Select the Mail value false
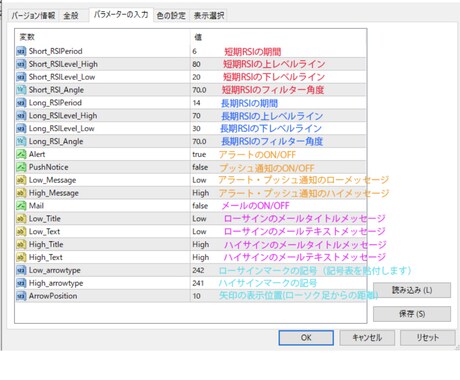Image resolution: width=460 pixels, height=380 pixels. (200, 206)
